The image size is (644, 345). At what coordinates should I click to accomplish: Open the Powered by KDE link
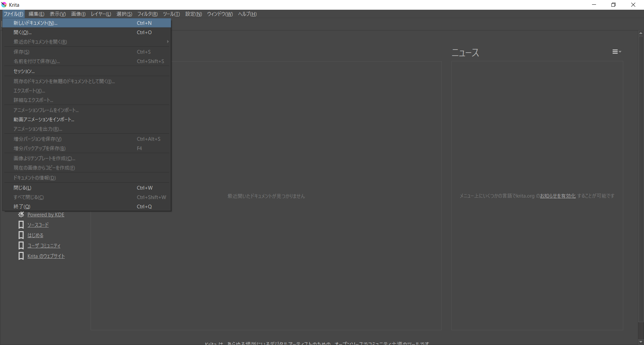tap(46, 215)
